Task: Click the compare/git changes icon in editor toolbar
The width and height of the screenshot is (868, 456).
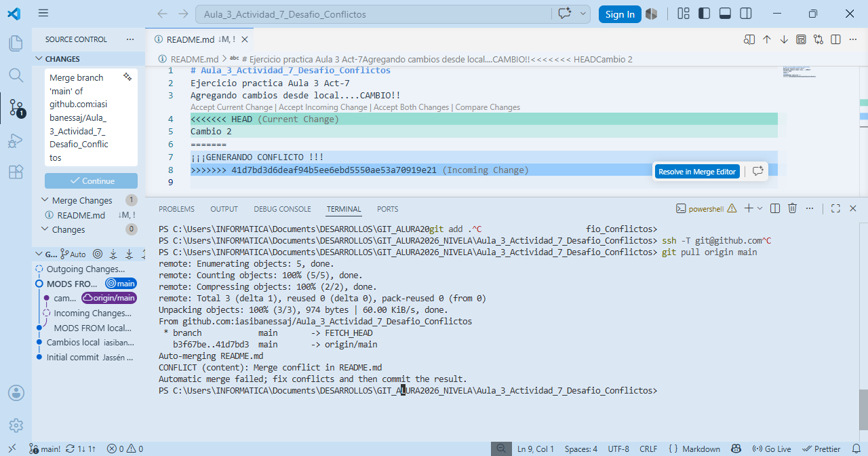Action: pyautogui.click(x=818, y=39)
